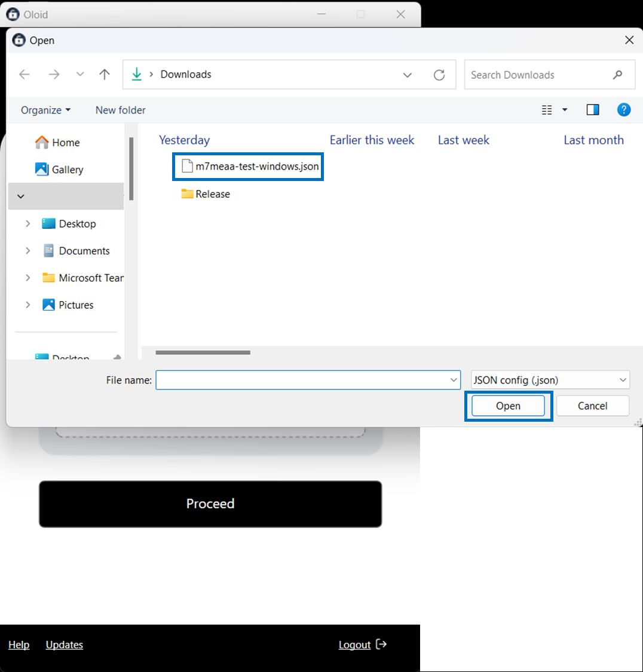643x672 pixels.
Task: Click the green Downloads arrow icon
Action: [x=137, y=74]
